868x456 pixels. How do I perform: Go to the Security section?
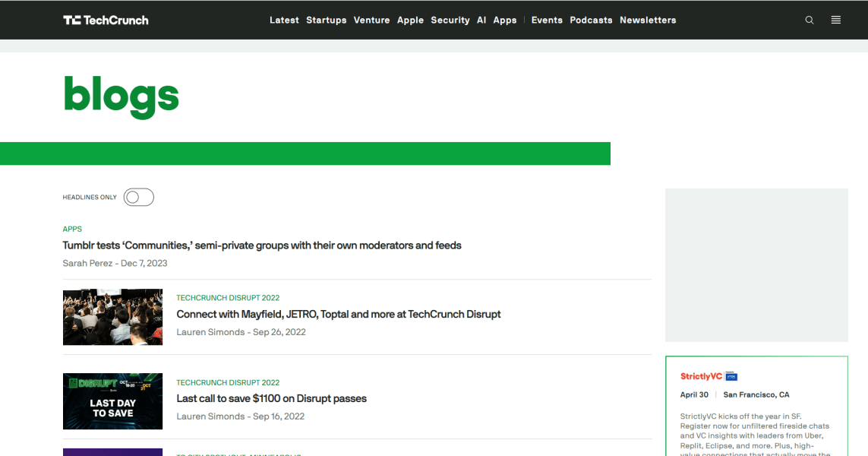[450, 20]
